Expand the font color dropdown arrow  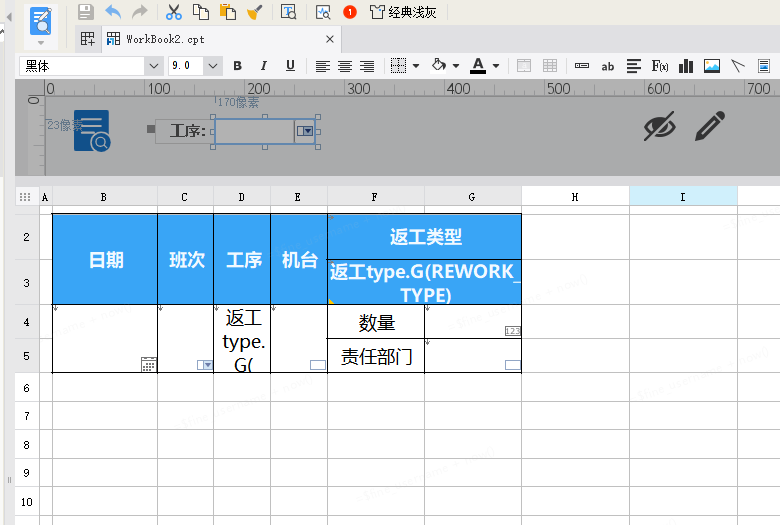coord(495,66)
